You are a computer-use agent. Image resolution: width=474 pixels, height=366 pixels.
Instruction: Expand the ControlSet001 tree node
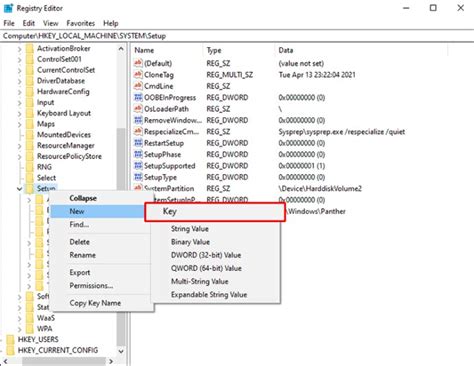click(19, 60)
